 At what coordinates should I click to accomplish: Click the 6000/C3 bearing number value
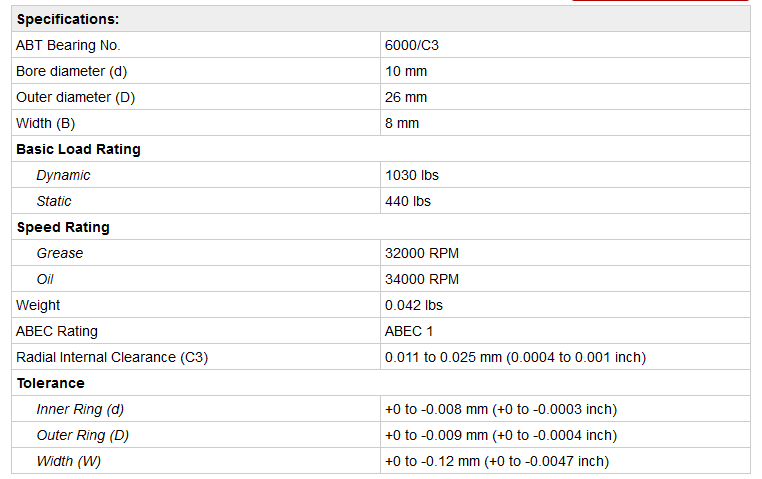pos(412,45)
